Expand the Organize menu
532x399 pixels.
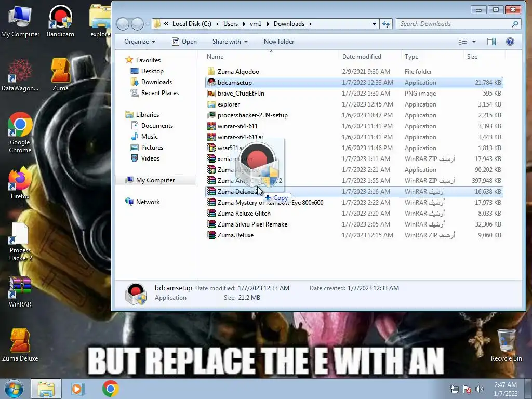click(x=139, y=42)
